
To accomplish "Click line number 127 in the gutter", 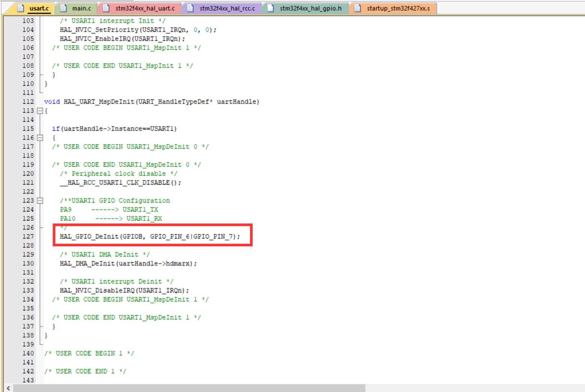I will click(28, 236).
